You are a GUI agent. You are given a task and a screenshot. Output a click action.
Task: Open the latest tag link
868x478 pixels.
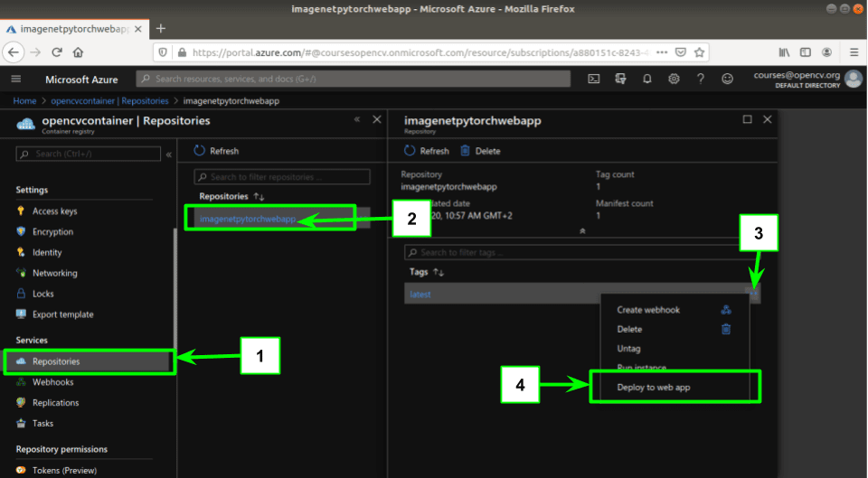coord(420,295)
